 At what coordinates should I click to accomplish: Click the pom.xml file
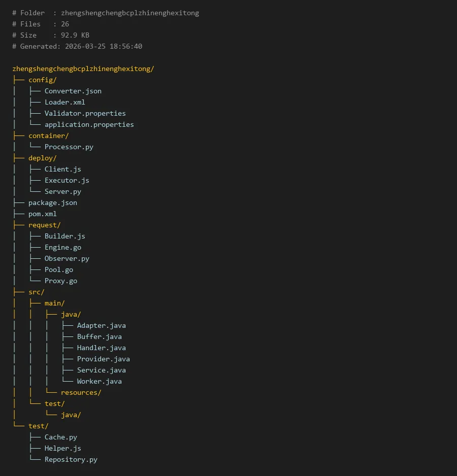click(x=42, y=214)
